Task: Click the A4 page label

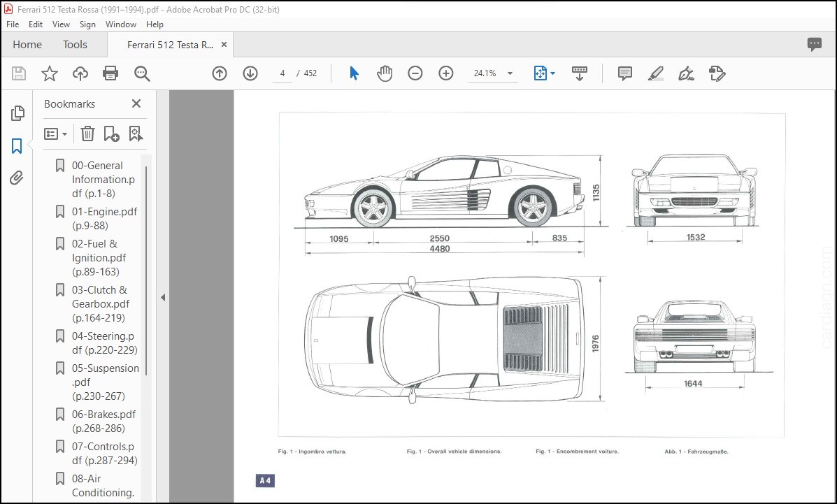Action: tap(265, 480)
